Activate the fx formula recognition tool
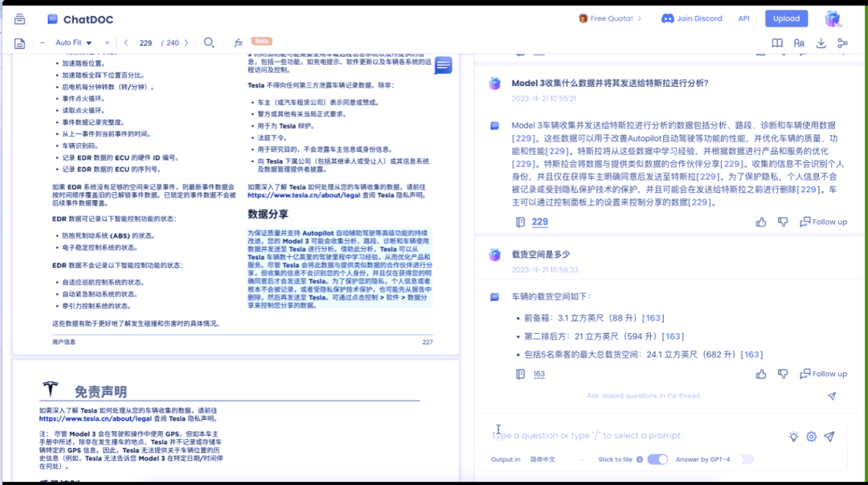 pos(237,43)
